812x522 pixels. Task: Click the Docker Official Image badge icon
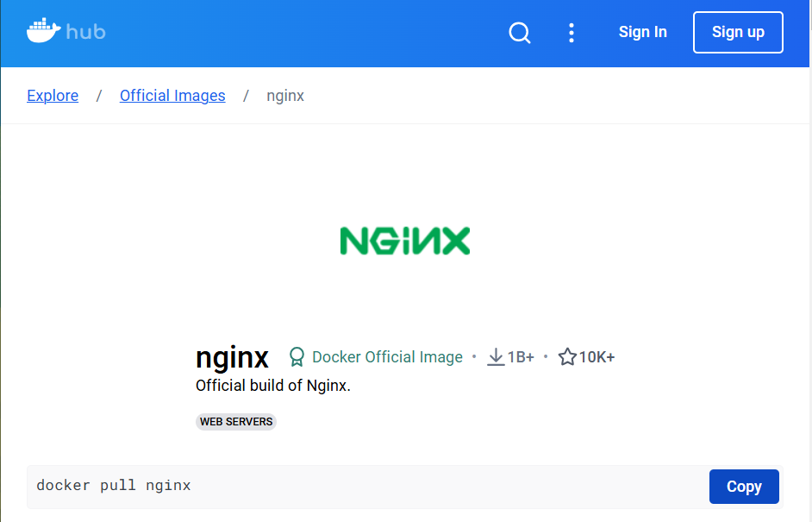pyautogui.click(x=297, y=356)
